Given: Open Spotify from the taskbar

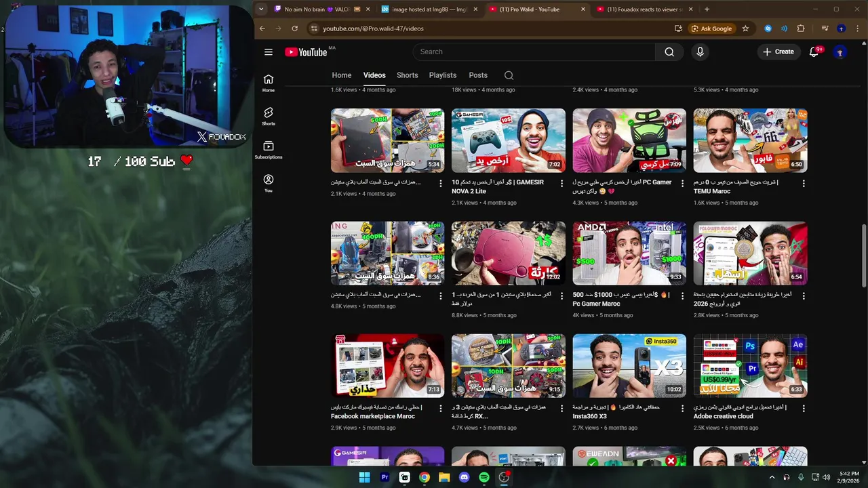Looking at the screenshot, I should [x=484, y=477].
